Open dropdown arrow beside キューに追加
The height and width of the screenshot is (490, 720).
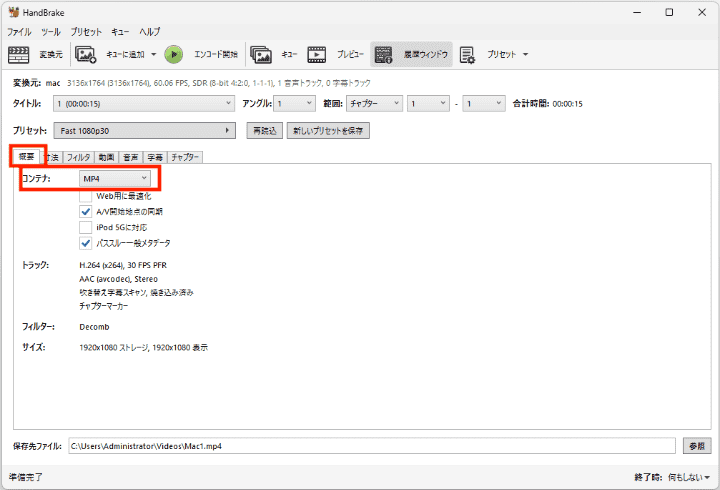coord(153,54)
